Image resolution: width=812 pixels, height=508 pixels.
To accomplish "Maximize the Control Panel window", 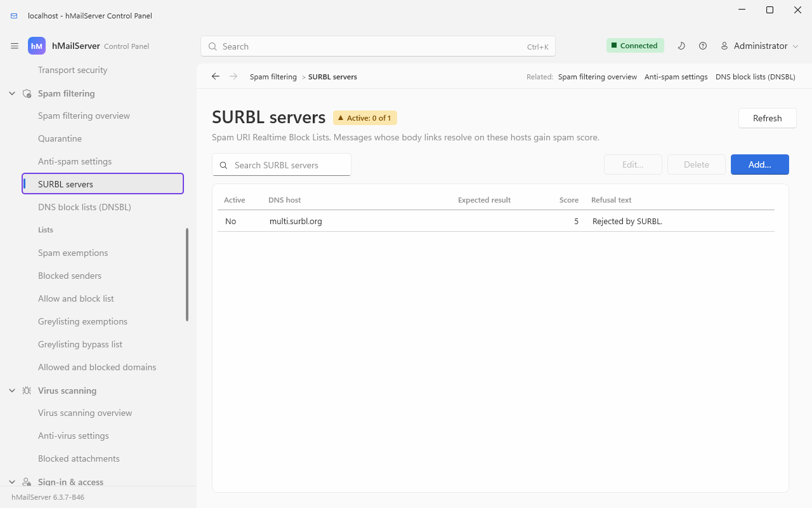I will pos(769,10).
